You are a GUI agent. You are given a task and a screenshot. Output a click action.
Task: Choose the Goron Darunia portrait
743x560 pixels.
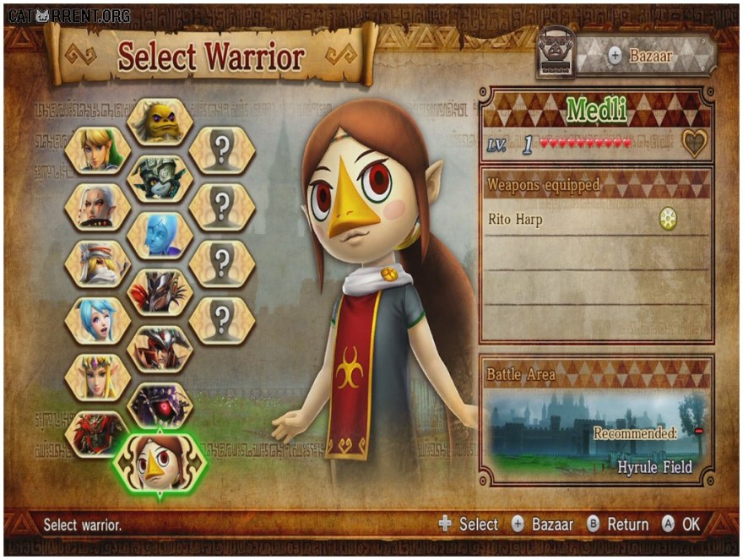(x=160, y=122)
